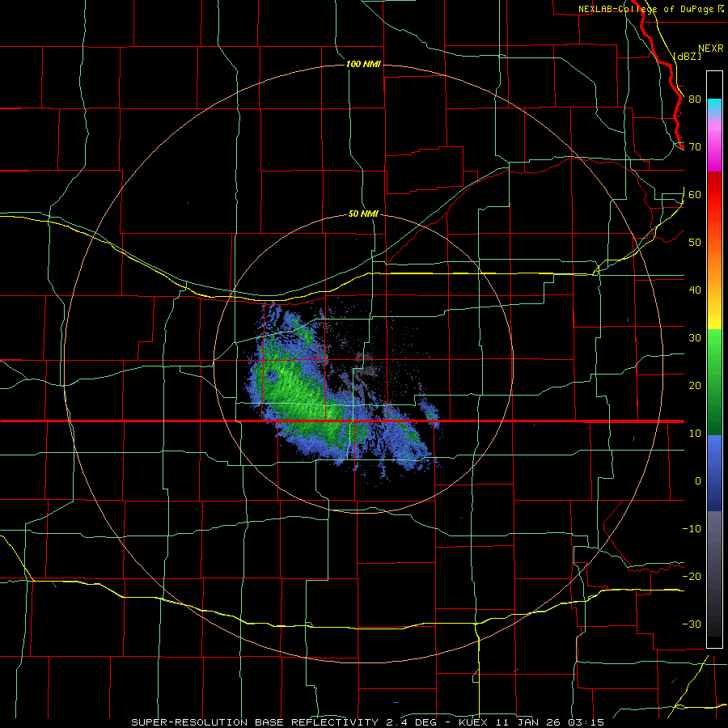
Task: Click the KUEX 11 JAN 26 03:15 timestamp
Action: pyautogui.click(x=531, y=722)
